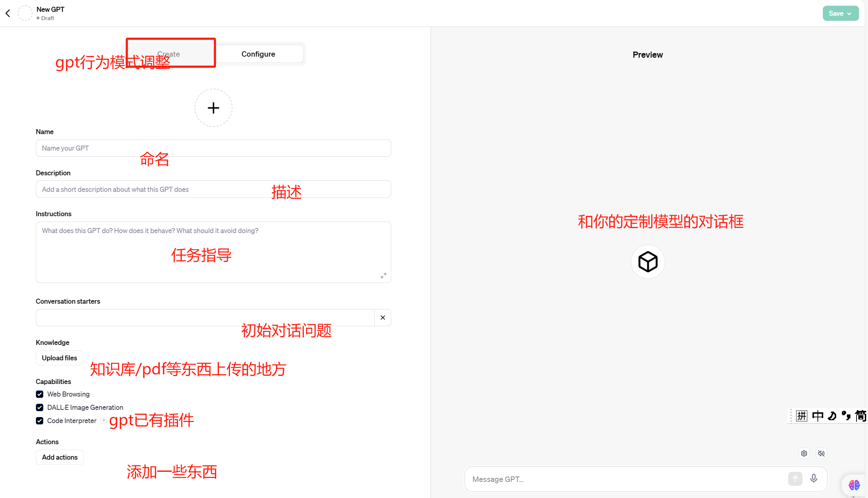The image size is (868, 498).
Task: Focus the Conversation starters input
Action: coord(205,318)
